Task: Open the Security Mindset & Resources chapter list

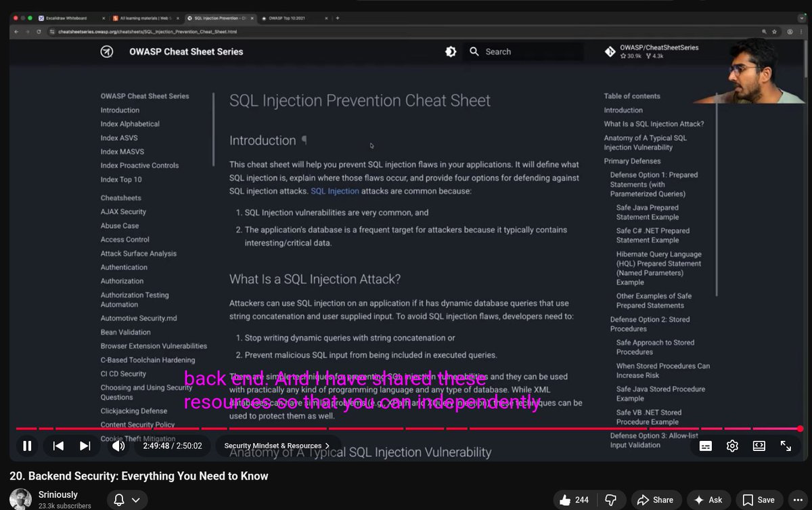Action: (277, 446)
